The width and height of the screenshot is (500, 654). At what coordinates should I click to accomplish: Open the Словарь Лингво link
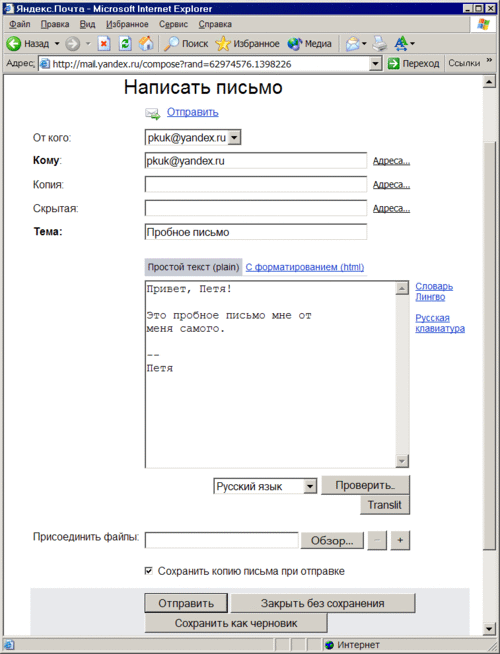(434, 292)
